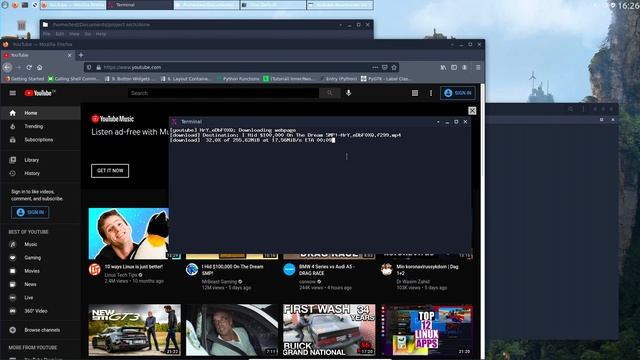Open Python Functions bookmark
Screen dimensions: 640x360
(x=238, y=79)
